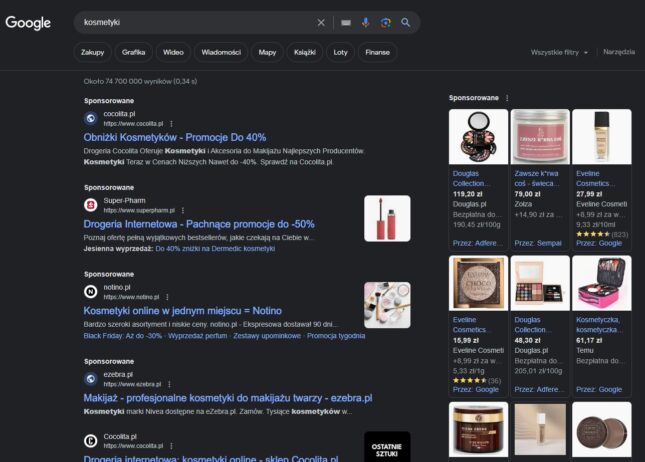Screen dimensions: 645x462
Task: Open the 'Promocja tygodnia' sitelink
Action: [x=336, y=336]
